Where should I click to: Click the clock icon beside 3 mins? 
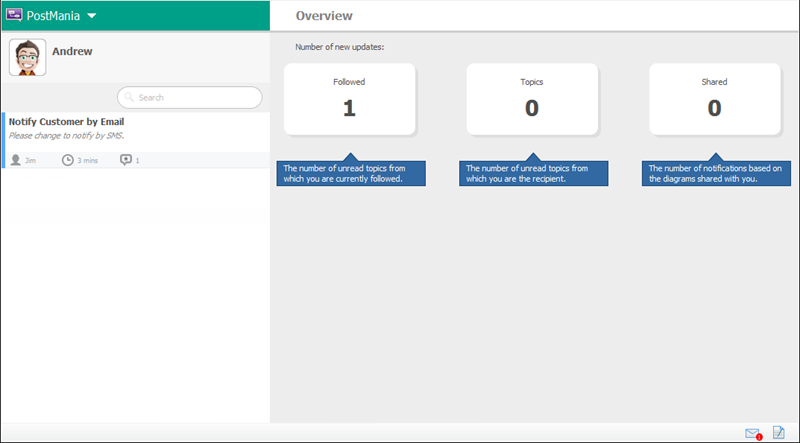pyautogui.click(x=67, y=160)
